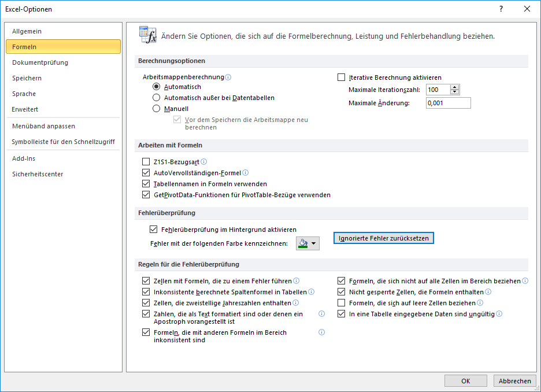This screenshot has height=392, width=541.
Task: Toggle Nicht gesperrte Zellen checkbox
Action: click(341, 291)
